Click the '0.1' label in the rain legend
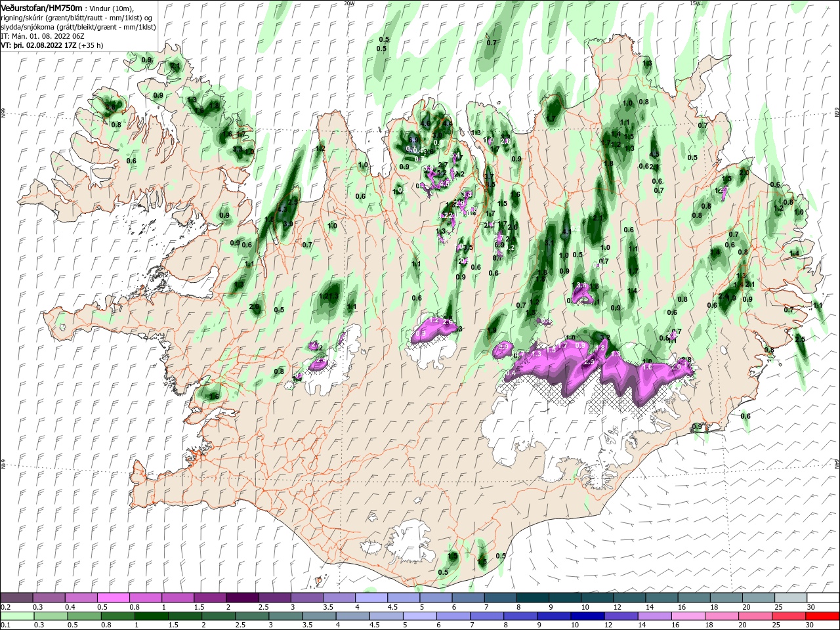 pyautogui.click(x=5, y=625)
